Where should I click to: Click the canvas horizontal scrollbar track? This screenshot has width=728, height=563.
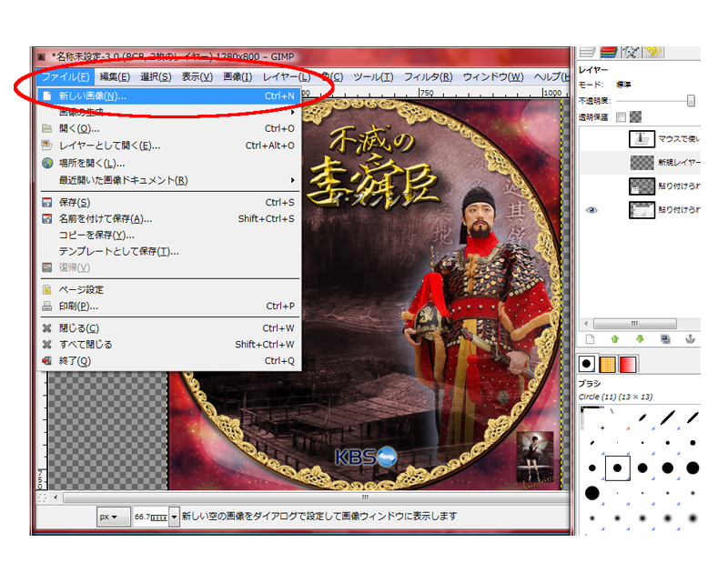[316, 498]
